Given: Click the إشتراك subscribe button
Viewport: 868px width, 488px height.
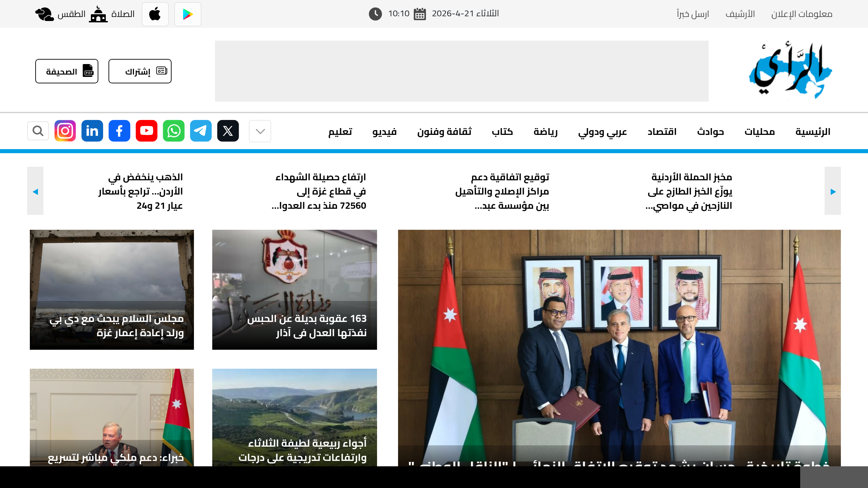Looking at the screenshot, I should [x=140, y=71].
